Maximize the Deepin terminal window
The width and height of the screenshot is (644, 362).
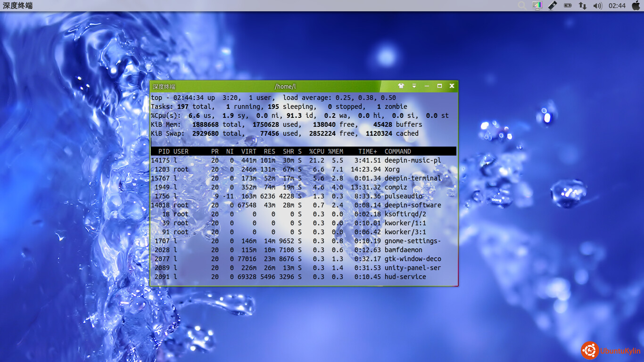439,86
